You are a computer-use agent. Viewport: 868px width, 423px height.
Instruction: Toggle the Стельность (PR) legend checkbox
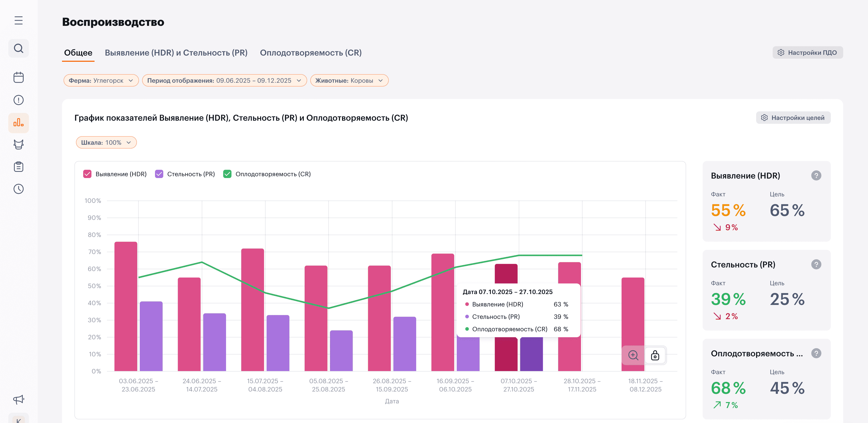tap(159, 174)
